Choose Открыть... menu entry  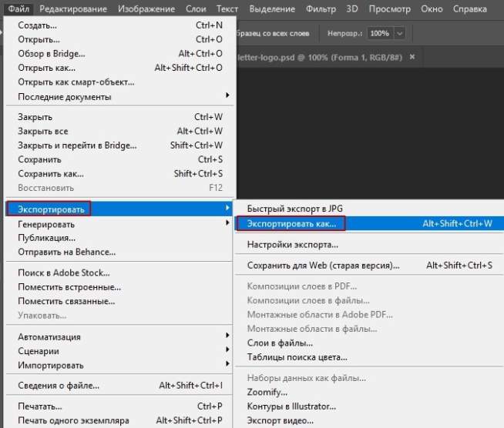(x=120, y=39)
